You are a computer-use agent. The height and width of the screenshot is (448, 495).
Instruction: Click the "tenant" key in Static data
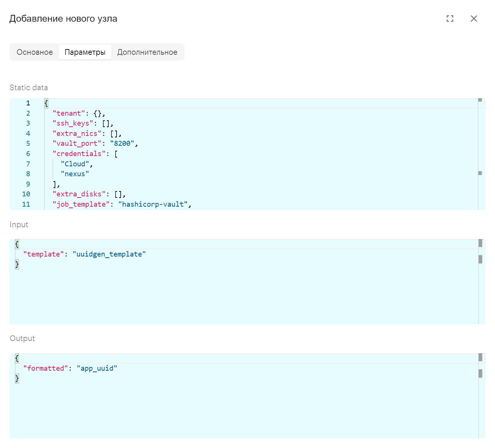click(69, 113)
